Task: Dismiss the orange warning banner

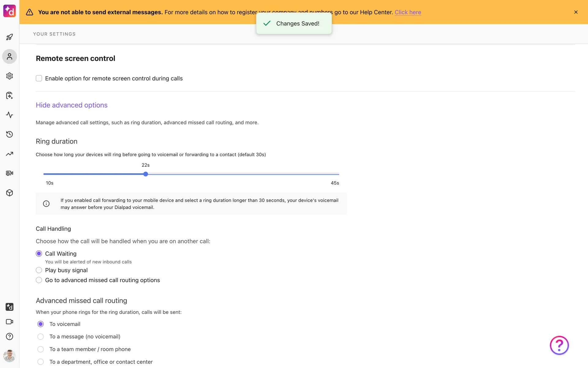Action: 576,12
